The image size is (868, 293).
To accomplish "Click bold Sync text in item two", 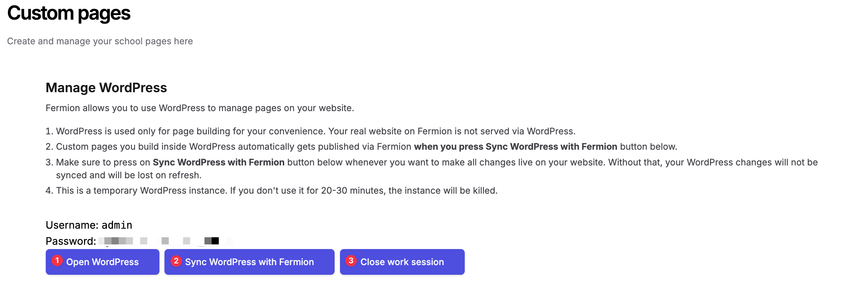I will click(516, 146).
